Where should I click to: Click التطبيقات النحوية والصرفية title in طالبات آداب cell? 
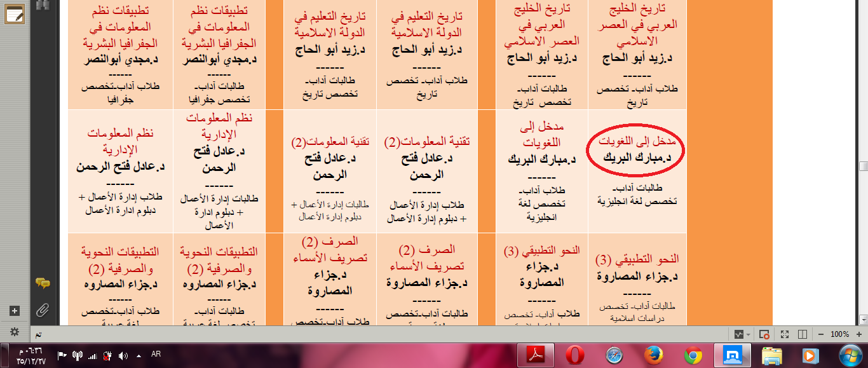[x=220, y=259]
